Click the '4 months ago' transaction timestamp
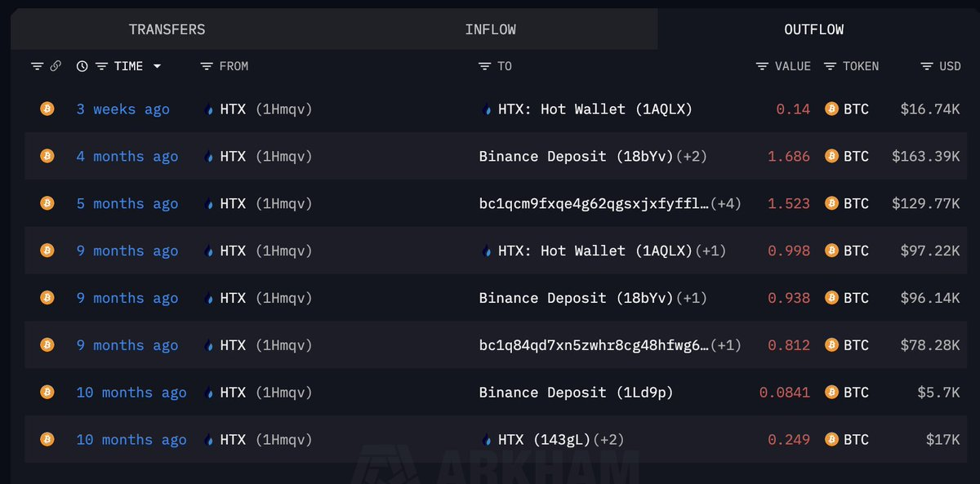The height and width of the screenshot is (484, 980). 127,156
